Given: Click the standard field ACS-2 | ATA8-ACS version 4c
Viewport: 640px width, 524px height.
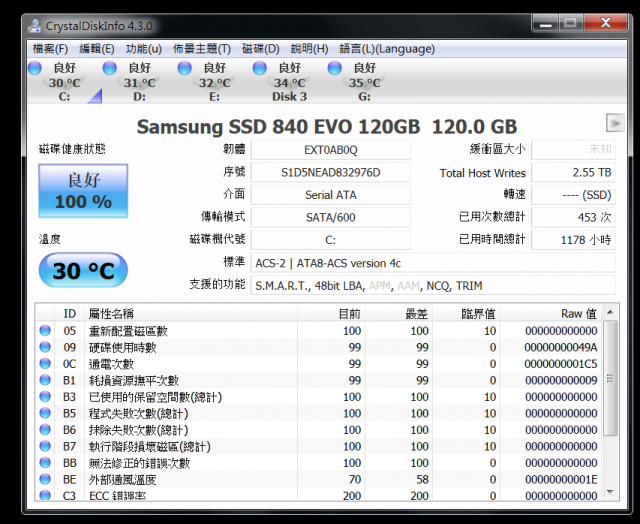Looking at the screenshot, I should [433, 263].
